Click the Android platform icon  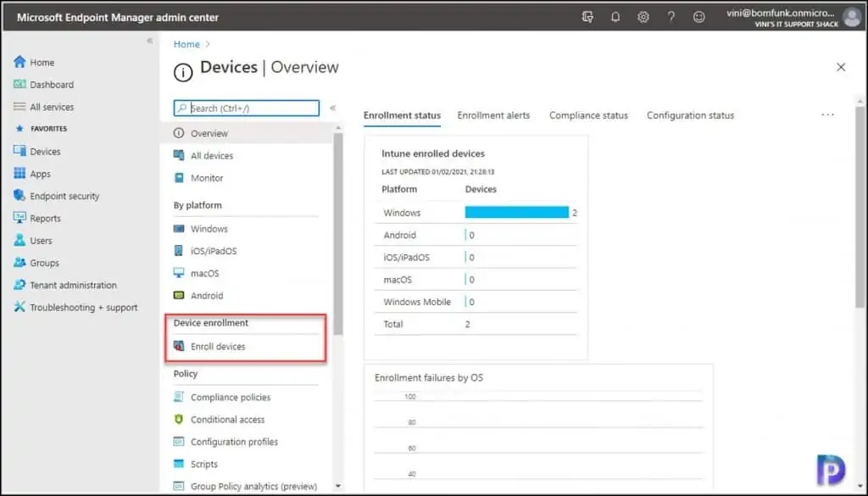pyautogui.click(x=179, y=295)
